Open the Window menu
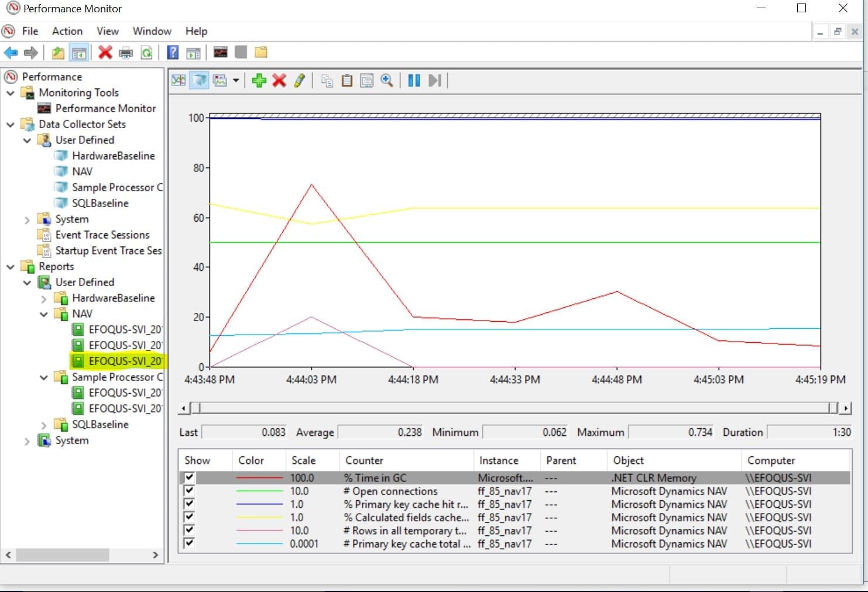Image resolution: width=868 pixels, height=592 pixels. [152, 31]
